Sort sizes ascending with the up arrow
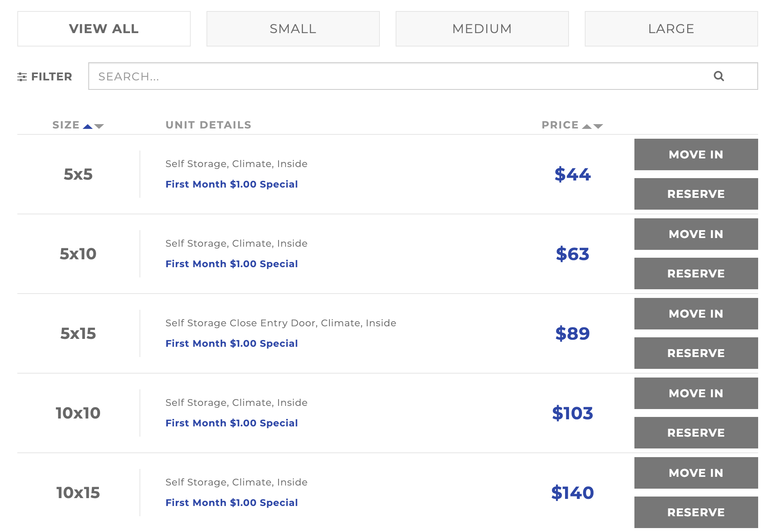Viewport: 781px width, 532px height. [88, 126]
